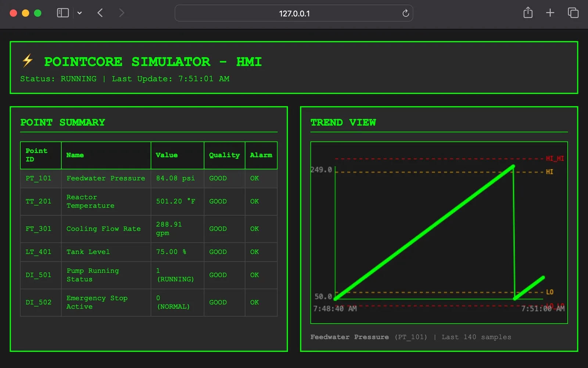The height and width of the screenshot is (368, 588).
Task: Click the POINT SUMMARY panel heading
Action: [x=62, y=122]
